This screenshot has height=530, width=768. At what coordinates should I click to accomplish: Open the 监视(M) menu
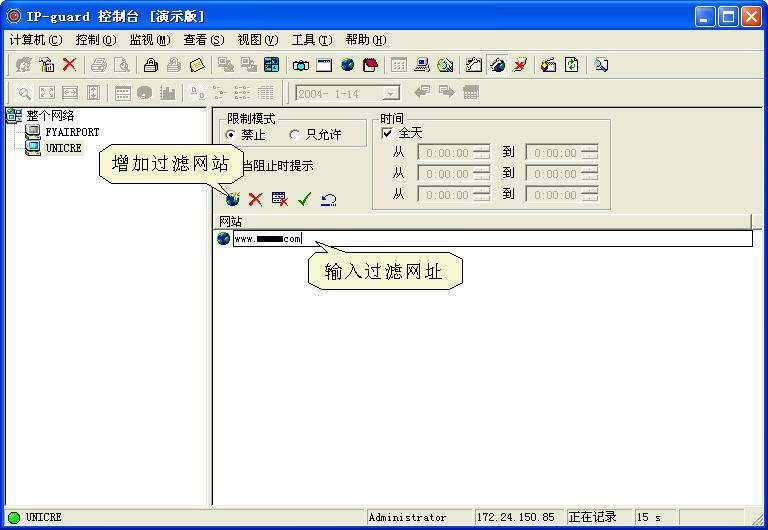click(x=149, y=40)
